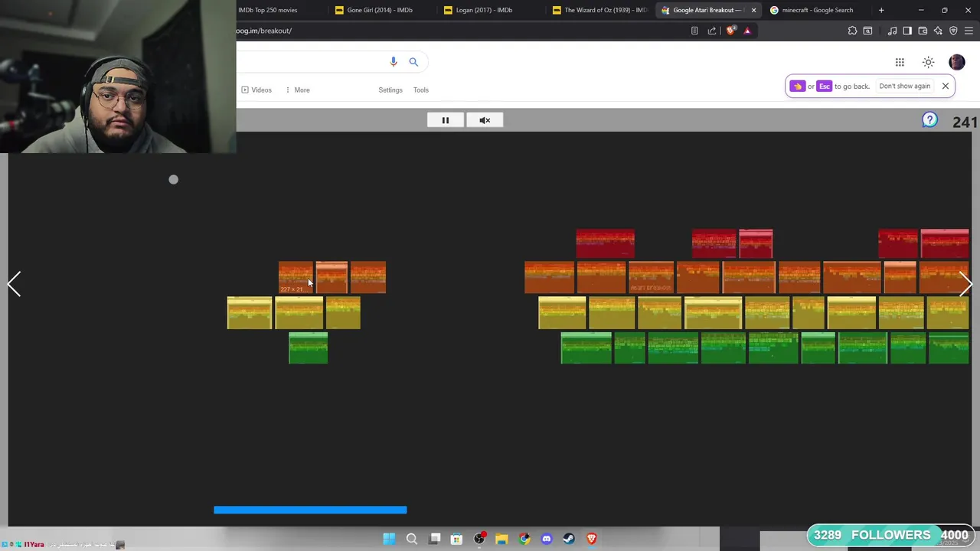This screenshot has width=980, height=551.
Task: Expand the More search filters
Action: pyautogui.click(x=297, y=90)
